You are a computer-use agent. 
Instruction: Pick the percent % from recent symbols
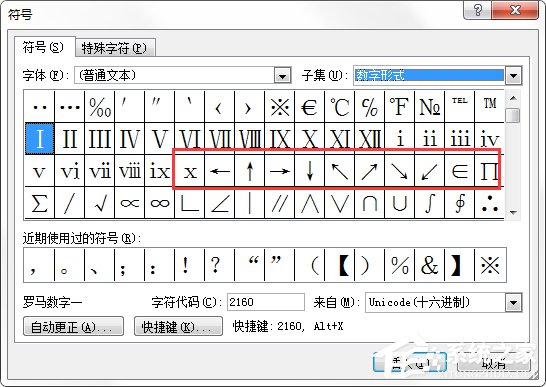point(399,265)
